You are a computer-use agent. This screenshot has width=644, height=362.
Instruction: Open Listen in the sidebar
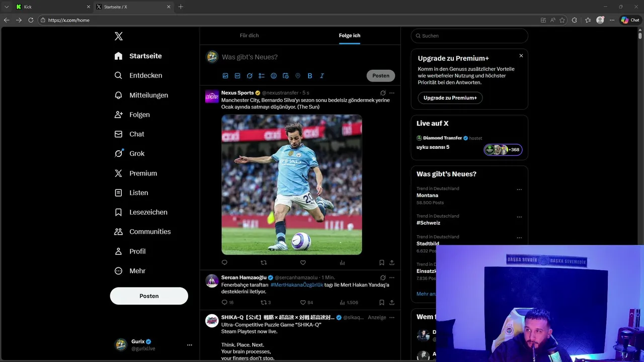tap(131, 193)
